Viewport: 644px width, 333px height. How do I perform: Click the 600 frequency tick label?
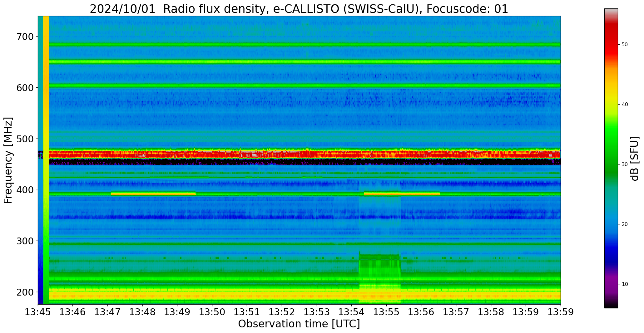pyautogui.click(x=25, y=88)
